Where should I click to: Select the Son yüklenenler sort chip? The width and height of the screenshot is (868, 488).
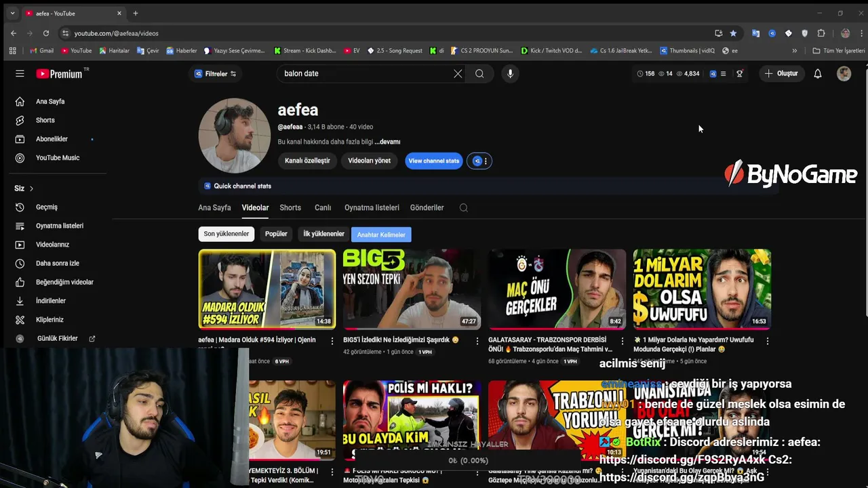[226, 234]
